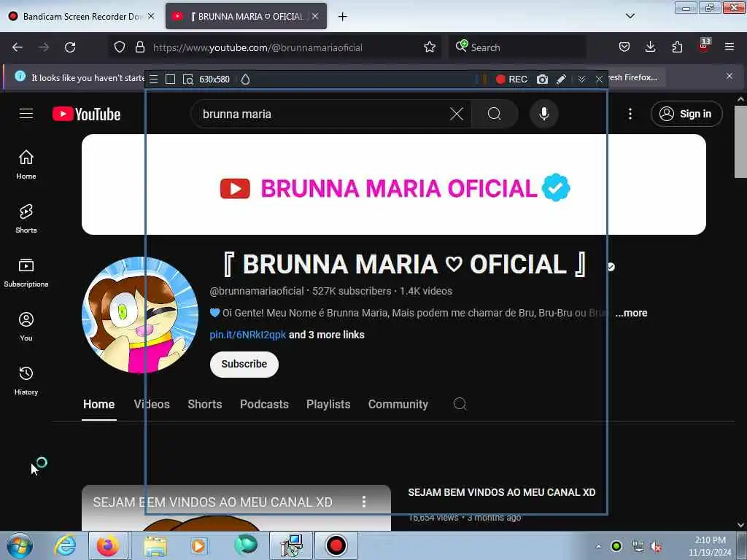Take screenshot with Bandicam camera icon
Screen dimensions: 747x560
pyautogui.click(x=542, y=79)
